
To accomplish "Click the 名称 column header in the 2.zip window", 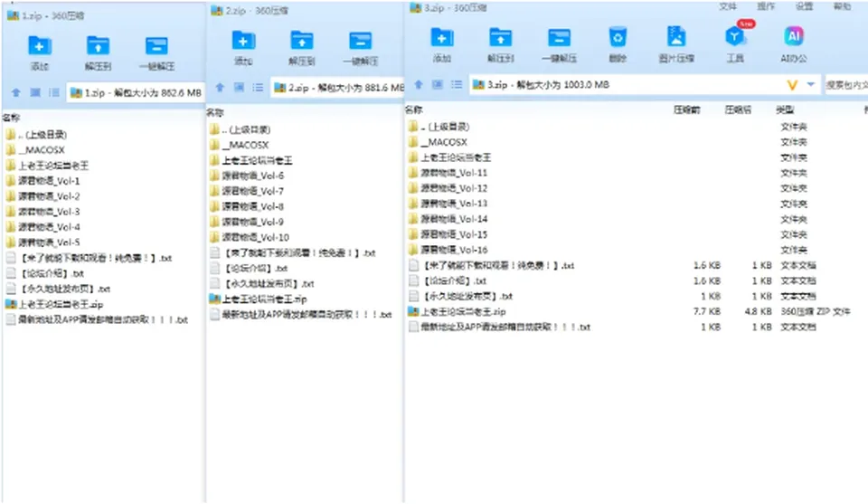I will pos(215,112).
